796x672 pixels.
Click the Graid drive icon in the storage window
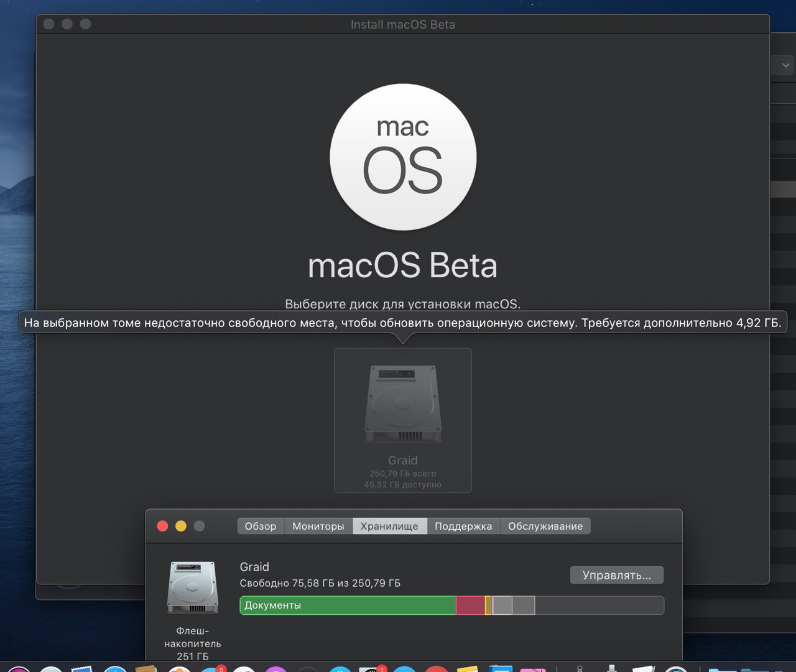193,587
